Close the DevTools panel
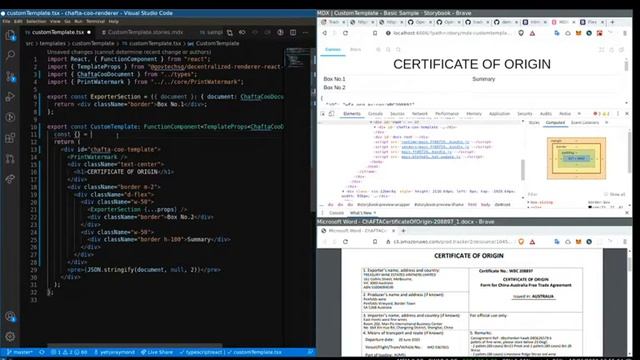The image size is (640, 360). 627,113
